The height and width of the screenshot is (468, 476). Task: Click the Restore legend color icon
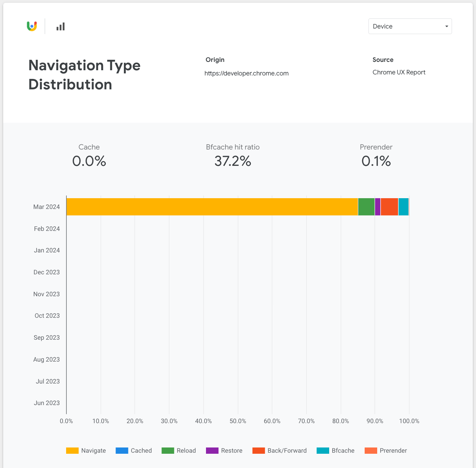pos(212,450)
